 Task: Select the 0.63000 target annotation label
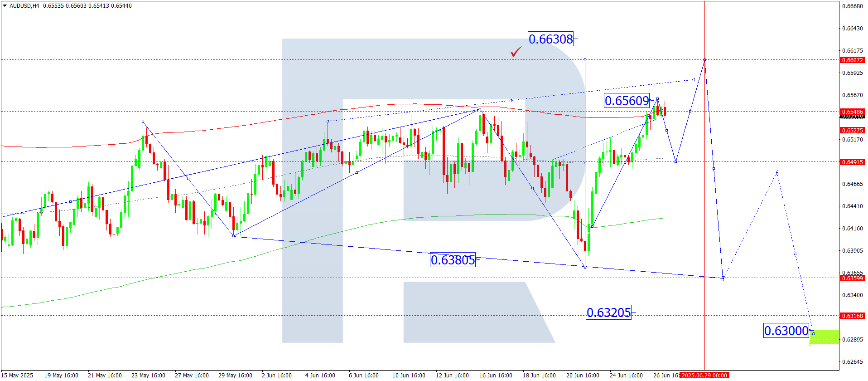coord(786,331)
